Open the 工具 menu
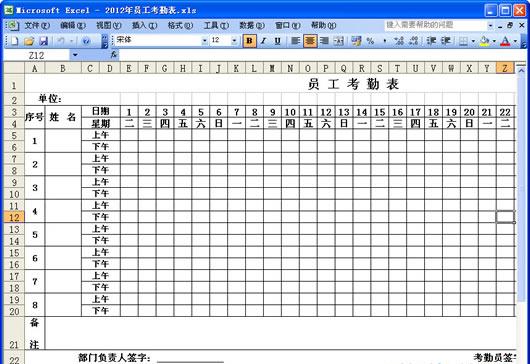 pos(216,25)
